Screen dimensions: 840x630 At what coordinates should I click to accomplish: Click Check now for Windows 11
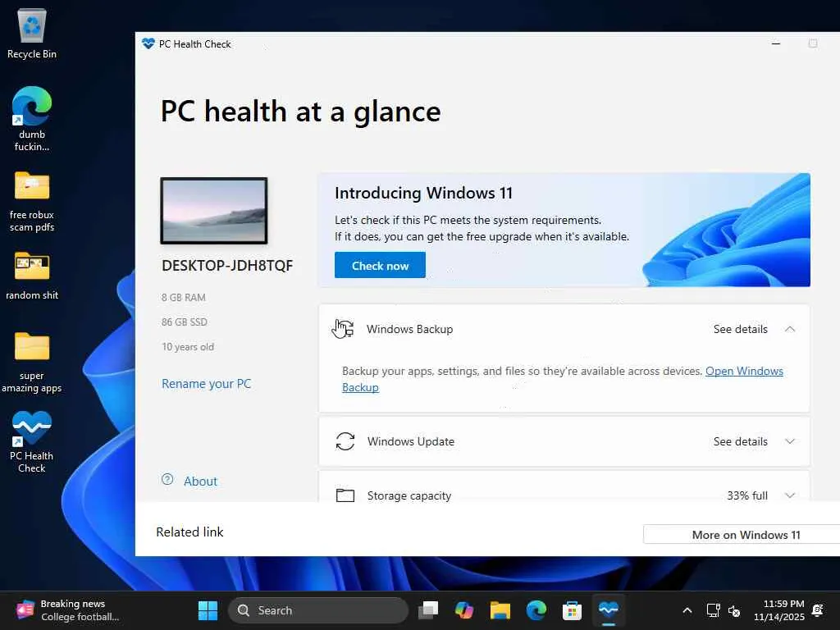380,265
